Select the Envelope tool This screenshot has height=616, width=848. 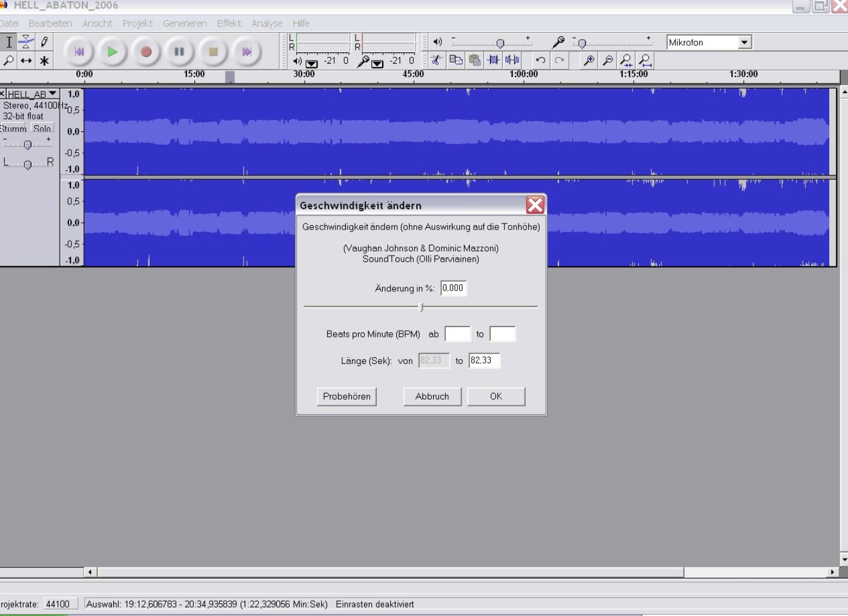[26, 42]
